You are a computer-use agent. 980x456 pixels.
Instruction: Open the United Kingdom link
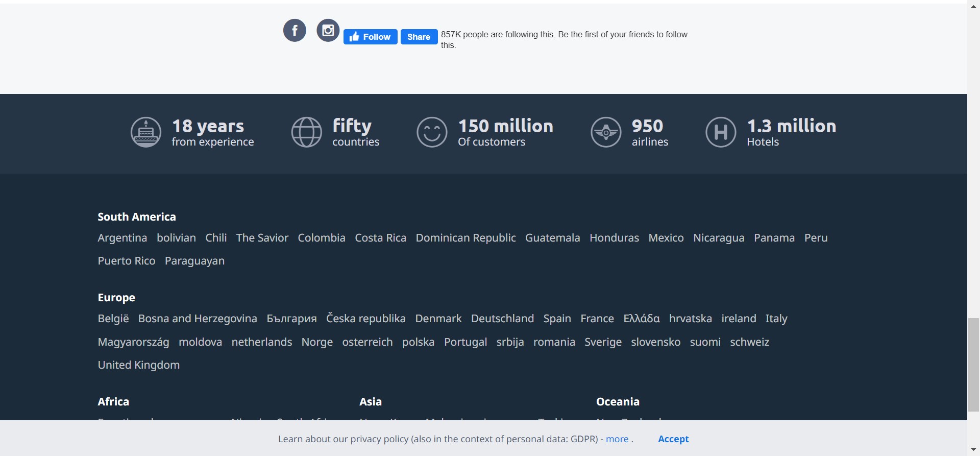point(139,365)
